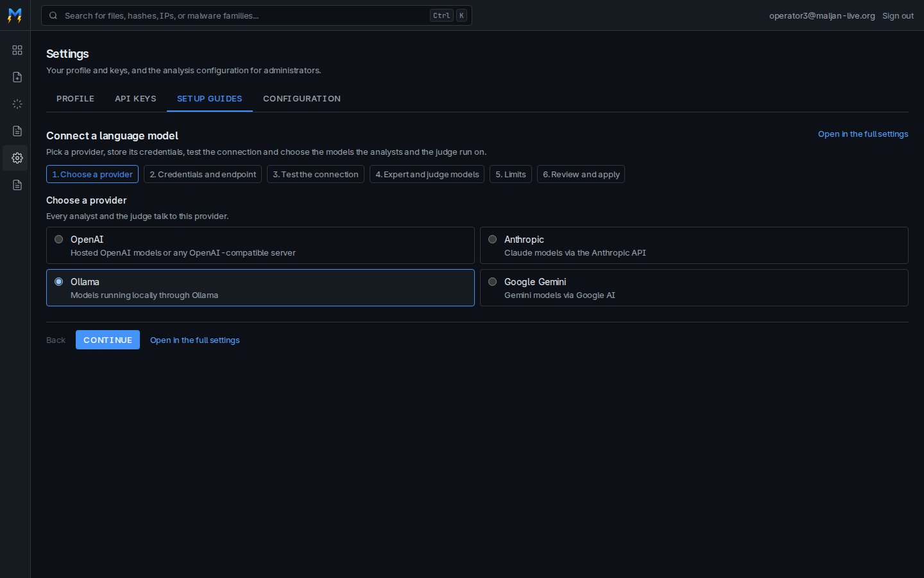Select the OpenAI provider radio button
Image resolution: width=924 pixels, height=578 pixels.
tap(59, 240)
